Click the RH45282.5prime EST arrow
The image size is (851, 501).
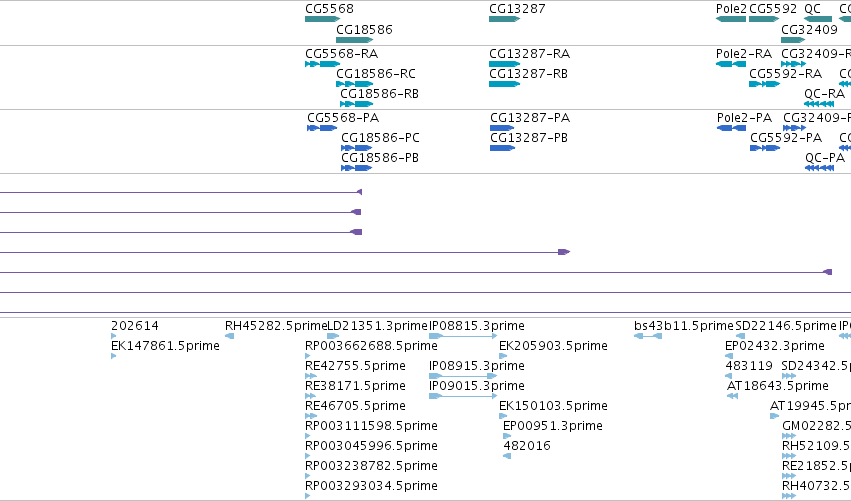(230, 337)
